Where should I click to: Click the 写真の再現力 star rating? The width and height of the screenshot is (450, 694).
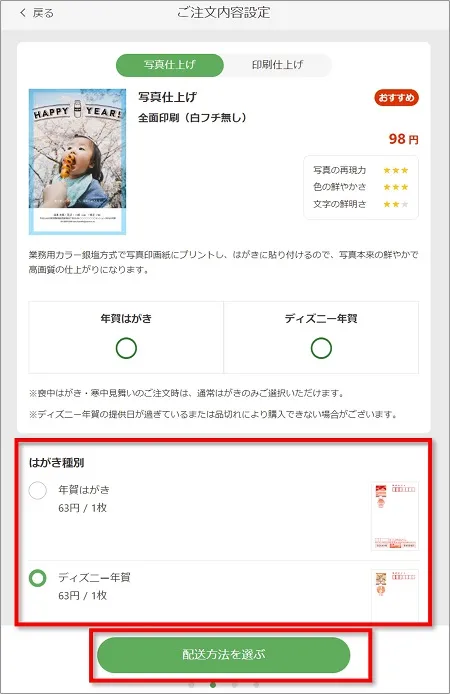click(396, 170)
